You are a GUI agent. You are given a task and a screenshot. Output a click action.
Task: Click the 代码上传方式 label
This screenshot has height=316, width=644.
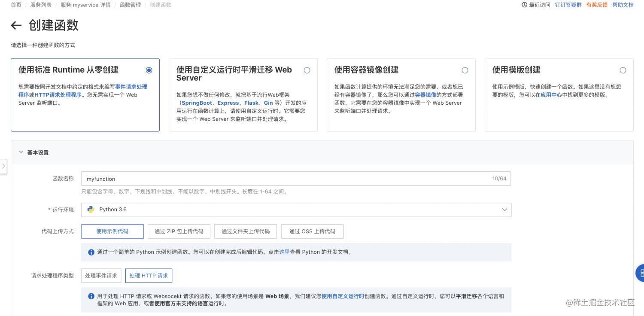(x=58, y=231)
